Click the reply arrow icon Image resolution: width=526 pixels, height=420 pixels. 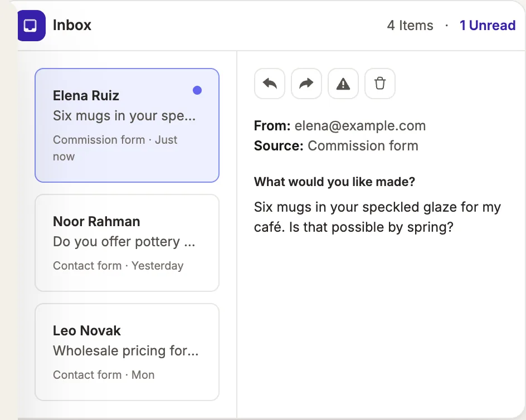[270, 84]
